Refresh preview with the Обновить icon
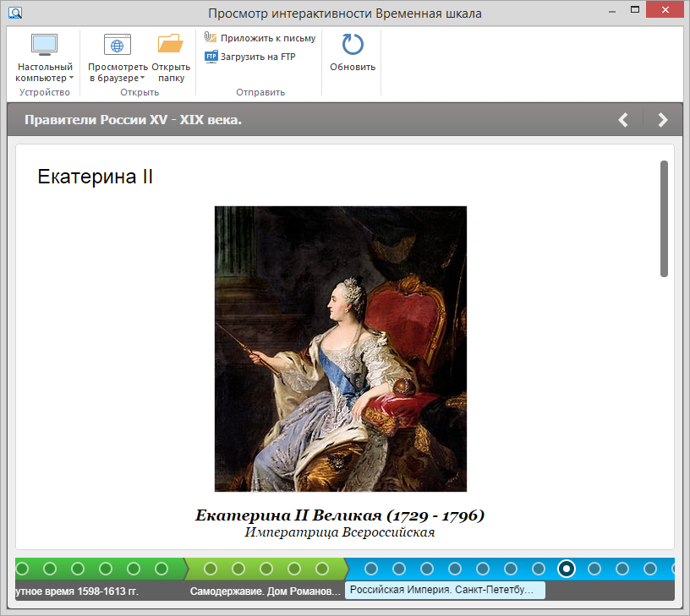The width and height of the screenshot is (690, 616). point(353,45)
